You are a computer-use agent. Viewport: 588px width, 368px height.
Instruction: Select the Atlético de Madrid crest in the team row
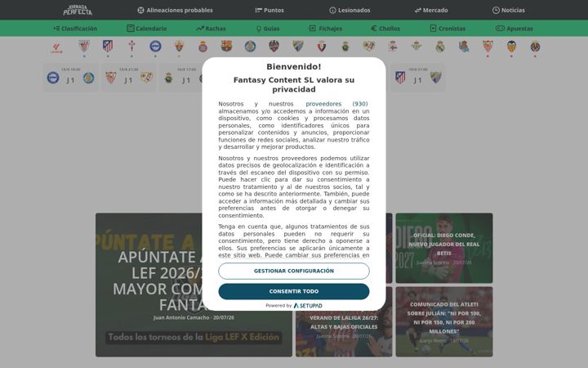108,46
